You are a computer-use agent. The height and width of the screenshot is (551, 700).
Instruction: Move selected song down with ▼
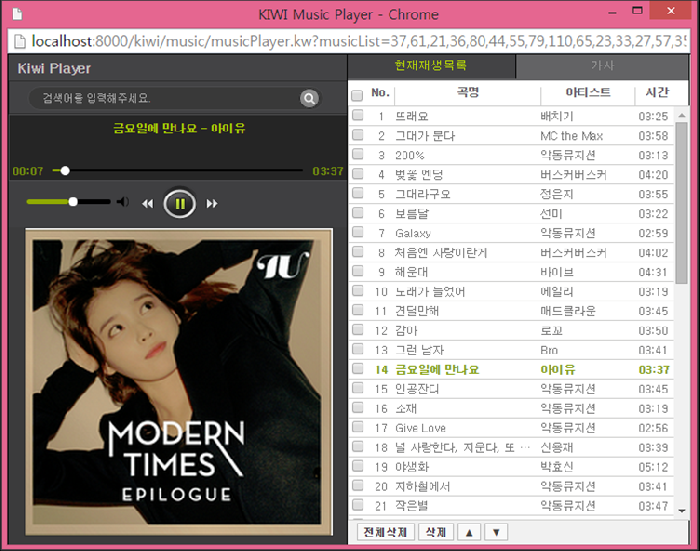497,531
